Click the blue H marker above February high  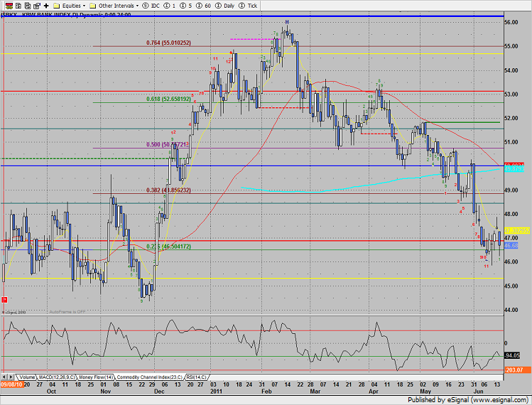click(x=287, y=22)
